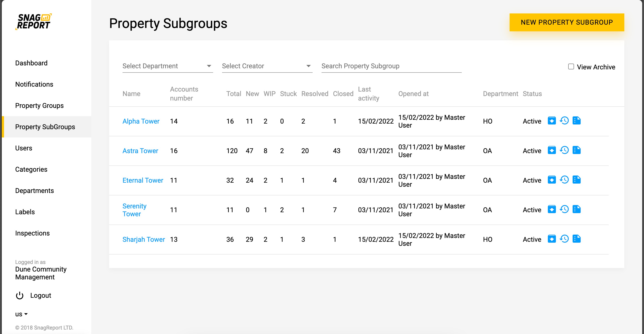Click Eternal Tower new count 24
The height and width of the screenshot is (334, 644).
(249, 180)
